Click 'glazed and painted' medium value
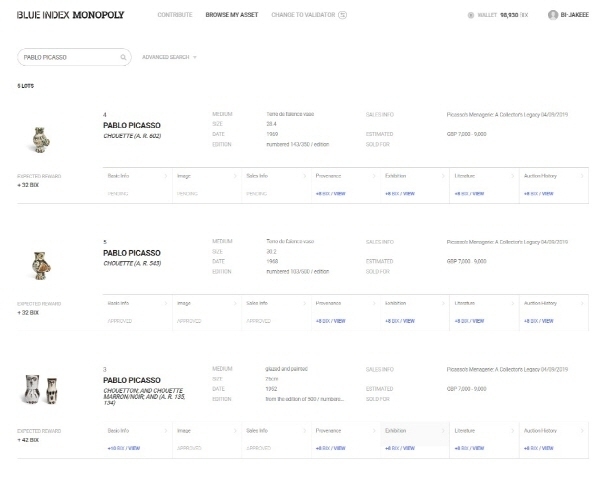600x499 pixels. (286, 369)
